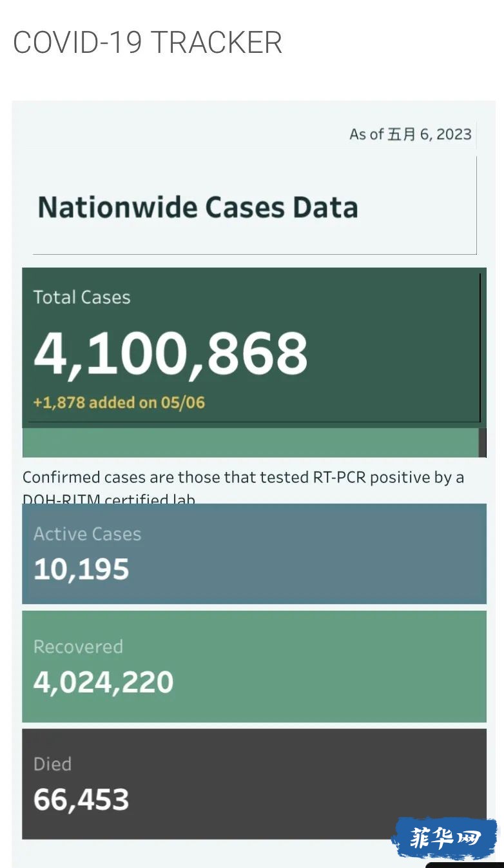Click the 4,100,868 total cases figure
504x868 pixels.
click(x=171, y=354)
